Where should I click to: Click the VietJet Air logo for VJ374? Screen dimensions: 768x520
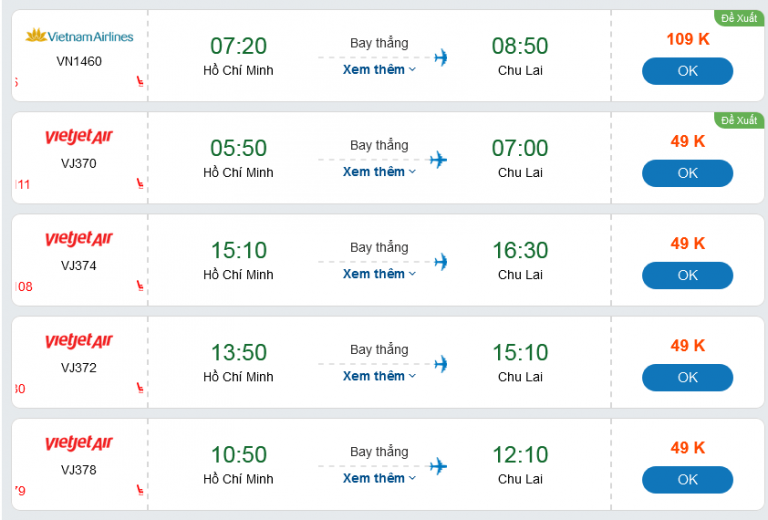pos(79,239)
